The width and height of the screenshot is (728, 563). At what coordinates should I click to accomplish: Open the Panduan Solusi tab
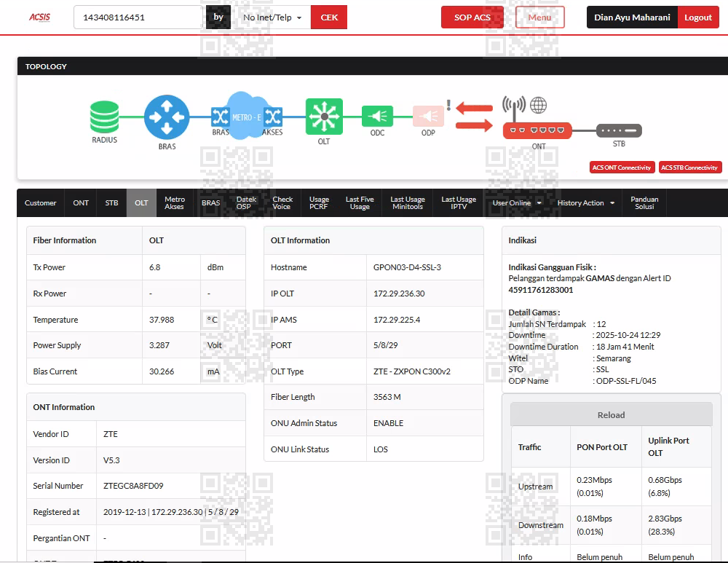(644, 203)
